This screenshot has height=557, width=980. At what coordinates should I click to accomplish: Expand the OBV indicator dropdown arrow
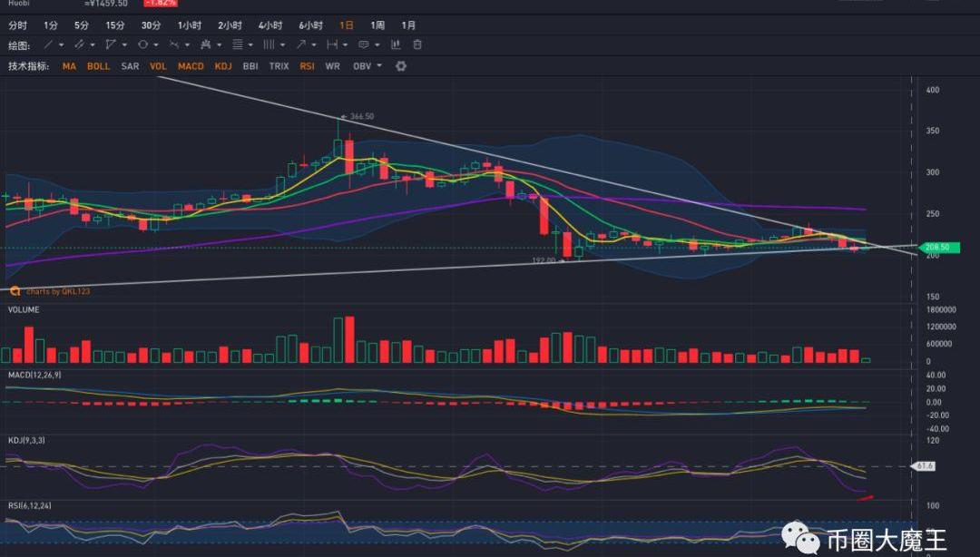379,66
